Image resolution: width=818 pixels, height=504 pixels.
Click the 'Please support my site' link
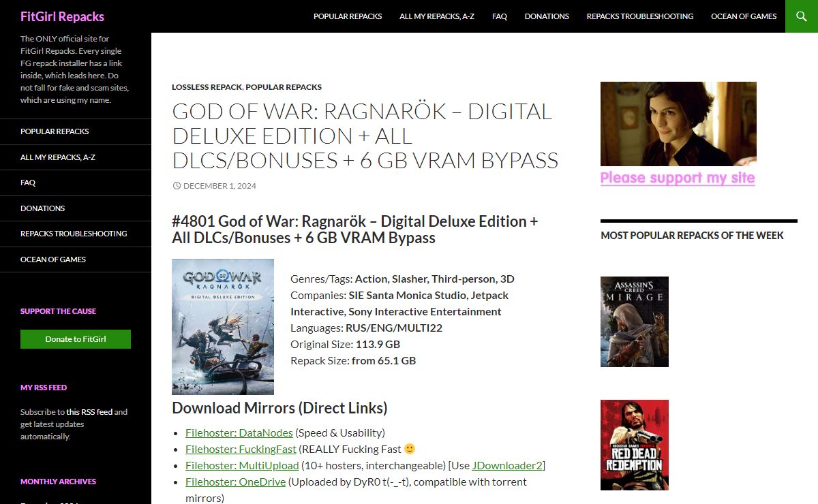click(x=678, y=178)
